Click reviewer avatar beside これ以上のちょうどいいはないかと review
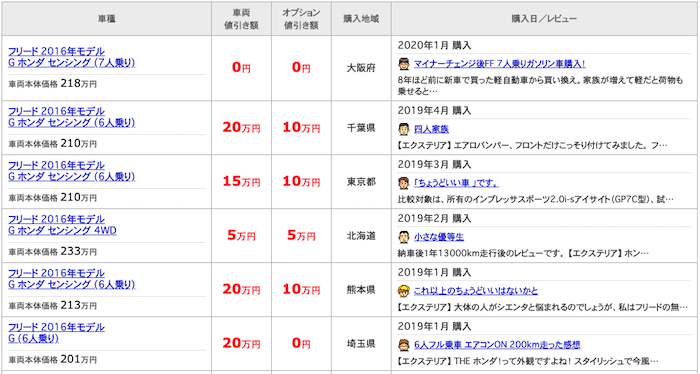Screen dimensions: 700x374 [404, 291]
